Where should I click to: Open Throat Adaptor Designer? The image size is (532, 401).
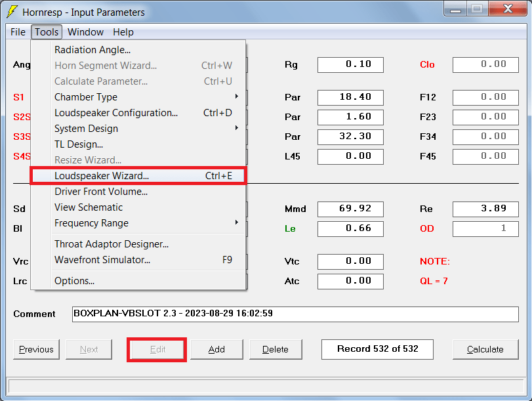click(138, 244)
